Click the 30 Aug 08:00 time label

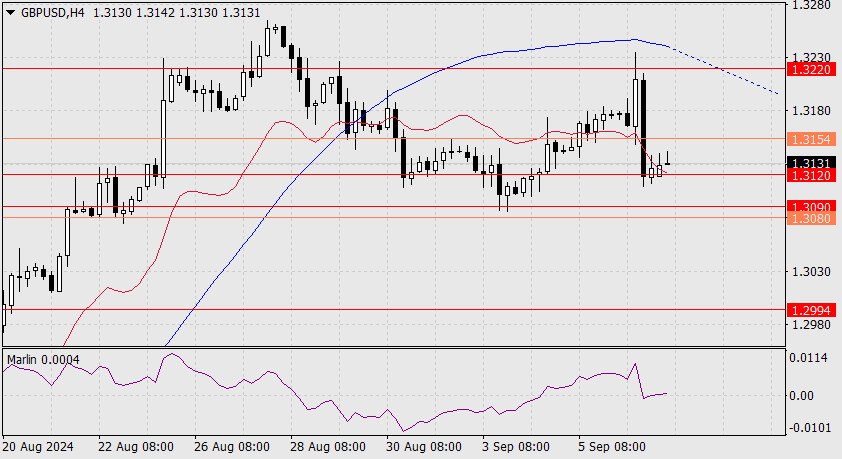point(424,447)
